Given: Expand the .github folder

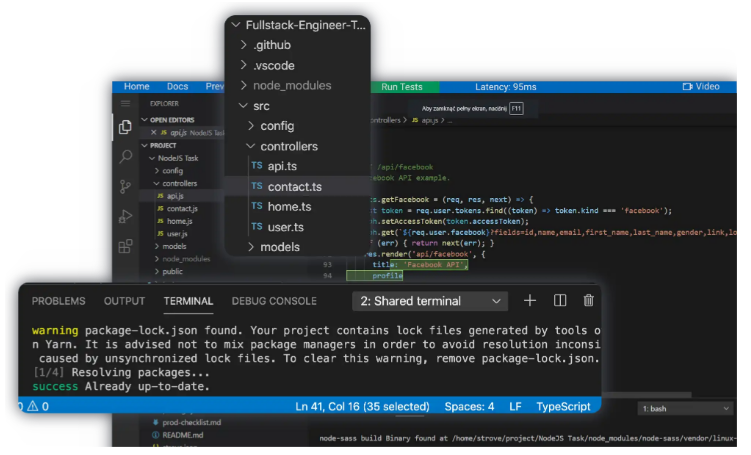Looking at the screenshot, I should coord(243,45).
